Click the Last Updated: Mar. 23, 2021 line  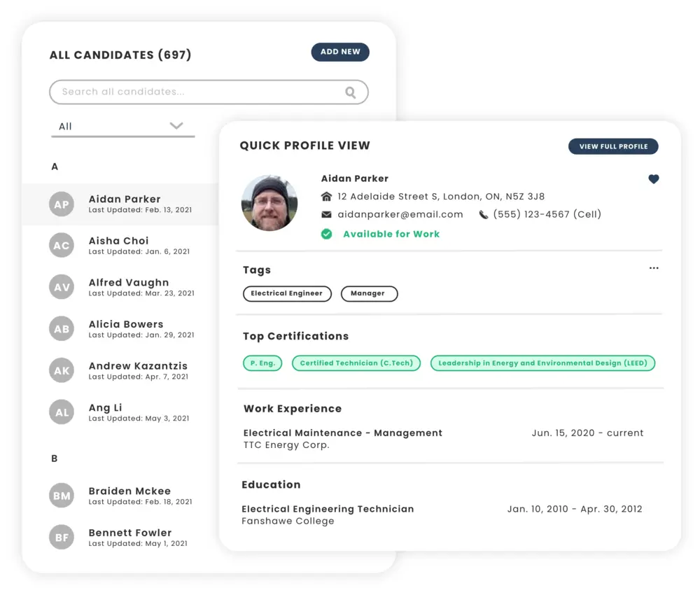click(141, 294)
